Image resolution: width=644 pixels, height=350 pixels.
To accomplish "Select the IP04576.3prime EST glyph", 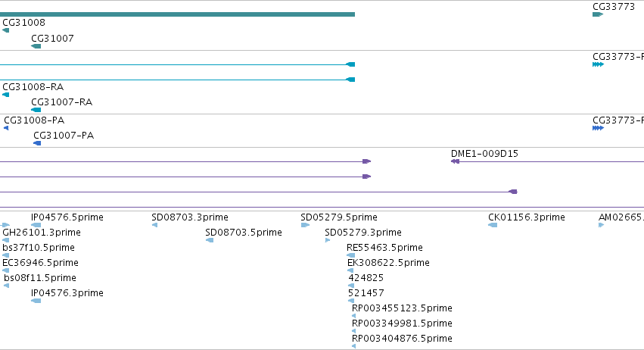I will [36, 301].
